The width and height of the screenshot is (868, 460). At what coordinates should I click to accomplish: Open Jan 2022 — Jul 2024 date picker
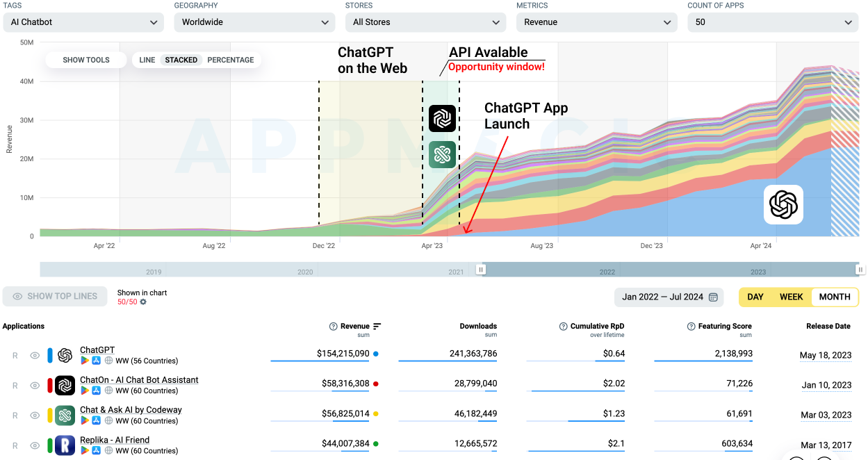pos(669,297)
